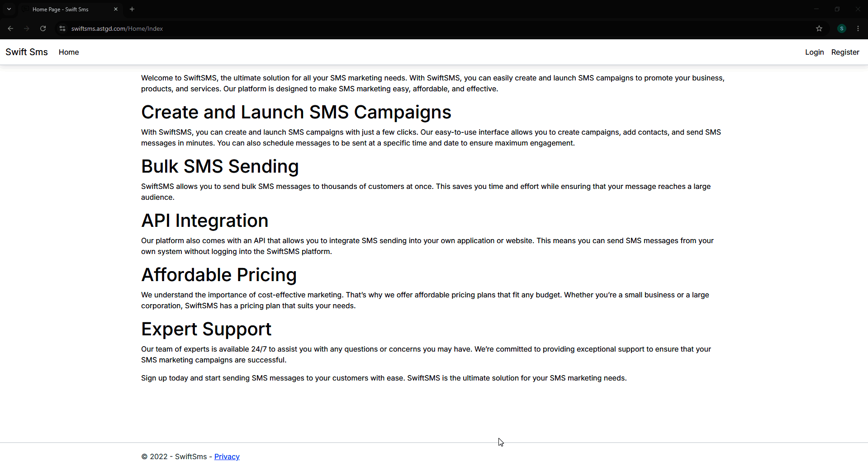Open the Home navigation item
The image size is (868, 470).
coord(69,52)
